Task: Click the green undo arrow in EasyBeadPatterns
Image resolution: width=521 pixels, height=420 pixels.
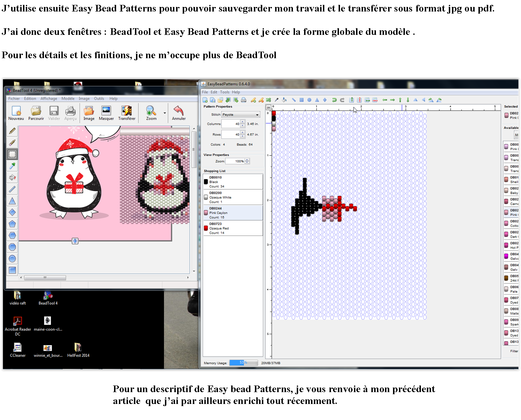Action: click(334, 100)
